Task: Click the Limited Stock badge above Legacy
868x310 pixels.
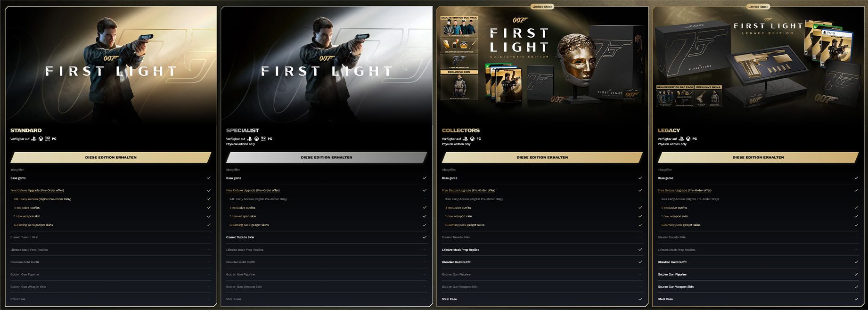Action: click(x=758, y=7)
